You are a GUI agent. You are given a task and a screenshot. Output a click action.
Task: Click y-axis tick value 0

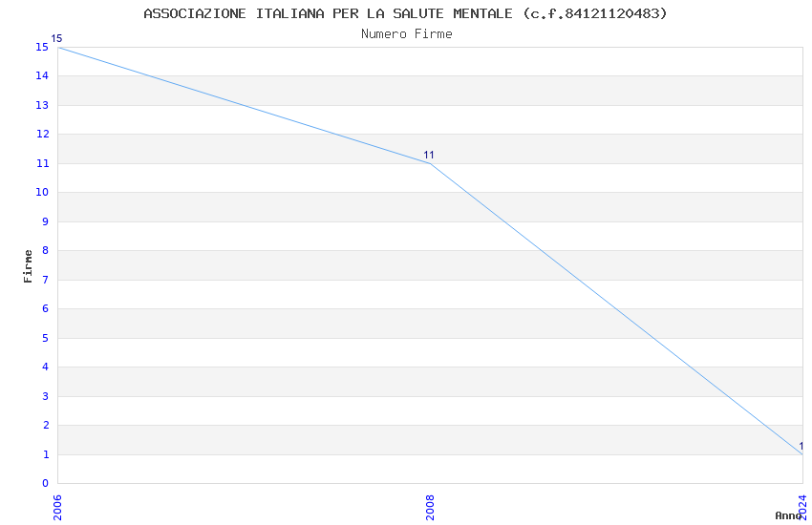click(46, 484)
